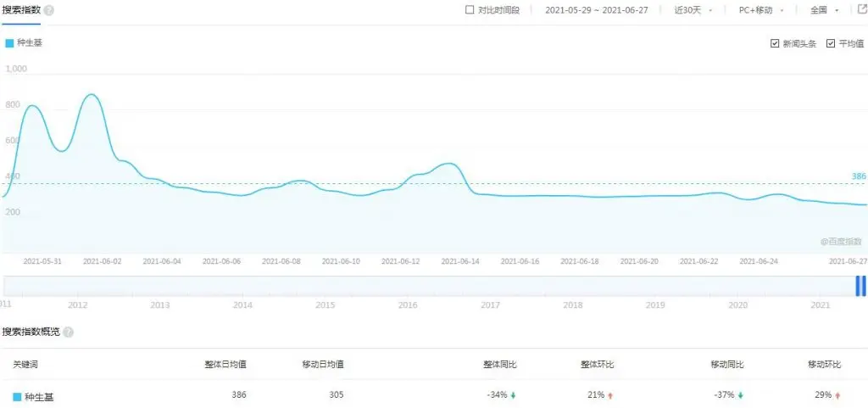Viewport: 868px width, 408px height.
Task: Click the 移动日均值 column header
Action: point(323,364)
